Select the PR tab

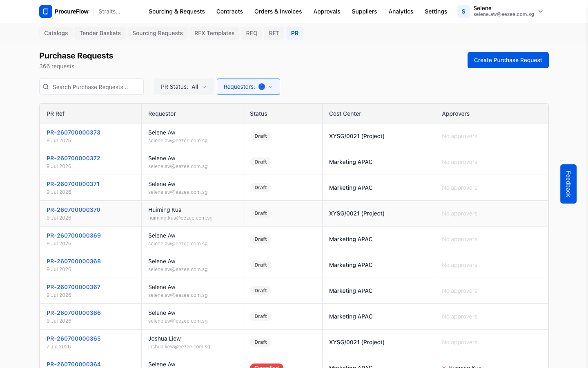pos(295,33)
